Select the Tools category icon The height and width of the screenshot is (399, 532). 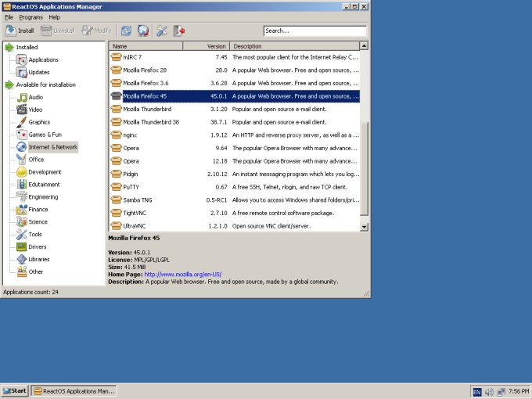tap(22, 234)
